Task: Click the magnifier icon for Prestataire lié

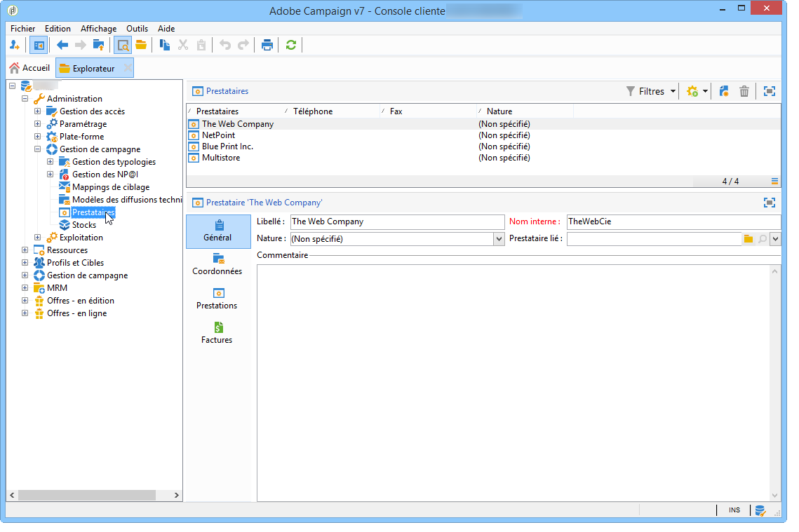Action: pyautogui.click(x=763, y=239)
